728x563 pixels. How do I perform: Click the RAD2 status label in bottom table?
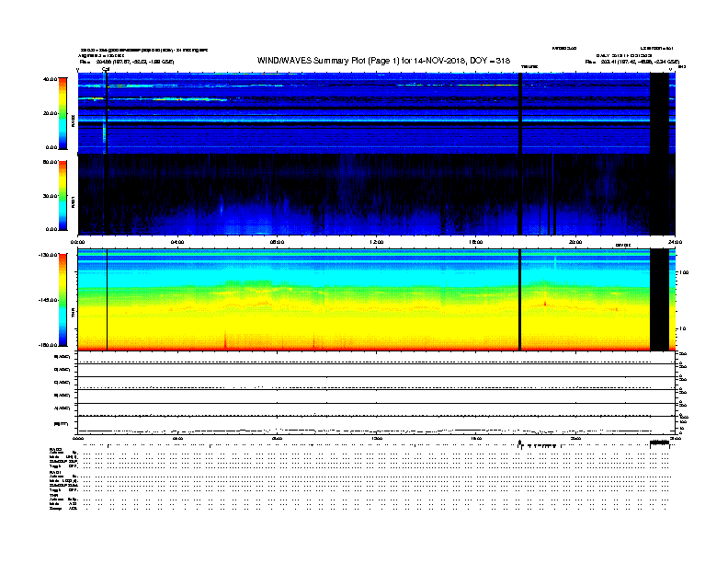click(55, 450)
